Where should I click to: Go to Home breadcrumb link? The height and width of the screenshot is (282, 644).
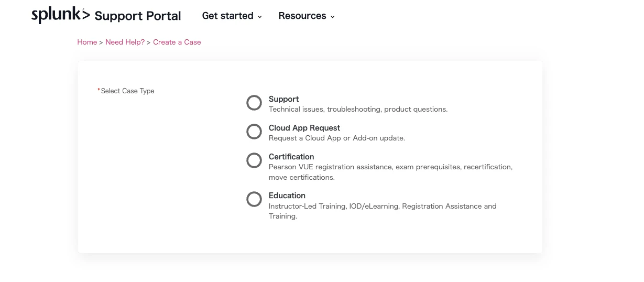(87, 42)
